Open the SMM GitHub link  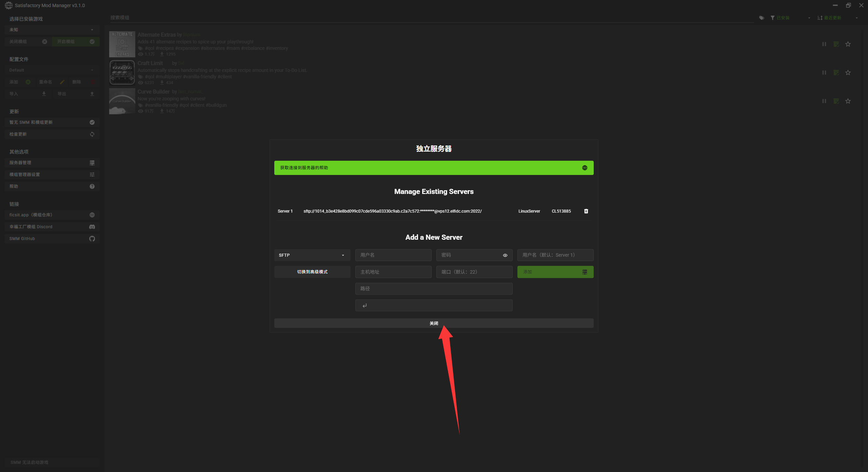coord(52,239)
